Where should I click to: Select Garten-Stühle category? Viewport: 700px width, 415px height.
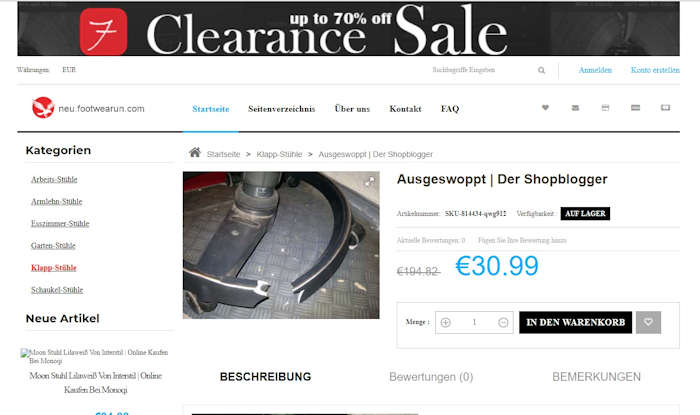coord(53,245)
